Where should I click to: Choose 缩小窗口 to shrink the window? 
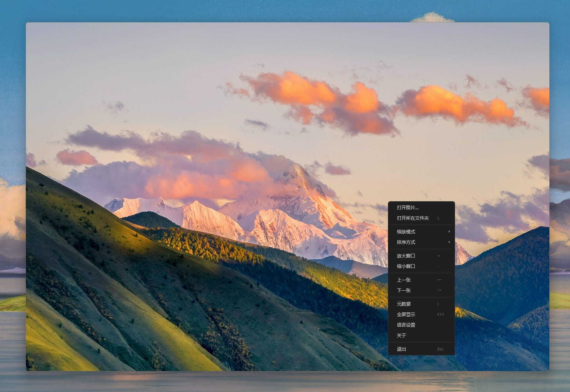click(x=406, y=266)
